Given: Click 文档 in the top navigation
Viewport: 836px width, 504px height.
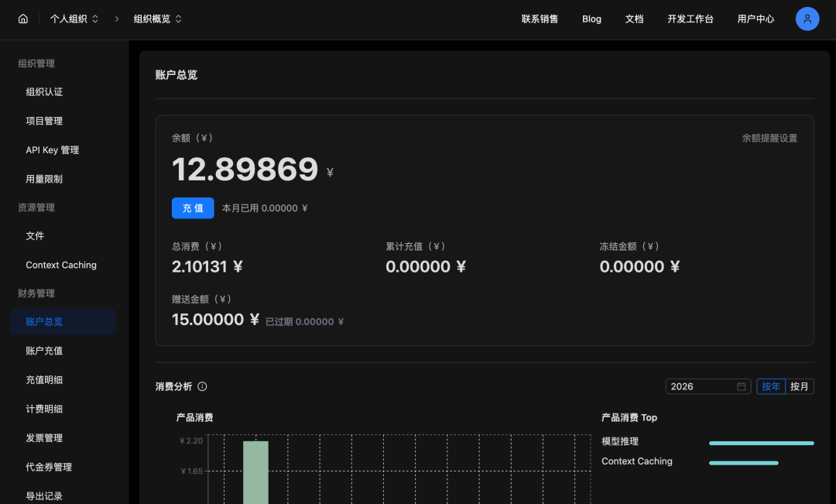Looking at the screenshot, I should click(x=634, y=19).
